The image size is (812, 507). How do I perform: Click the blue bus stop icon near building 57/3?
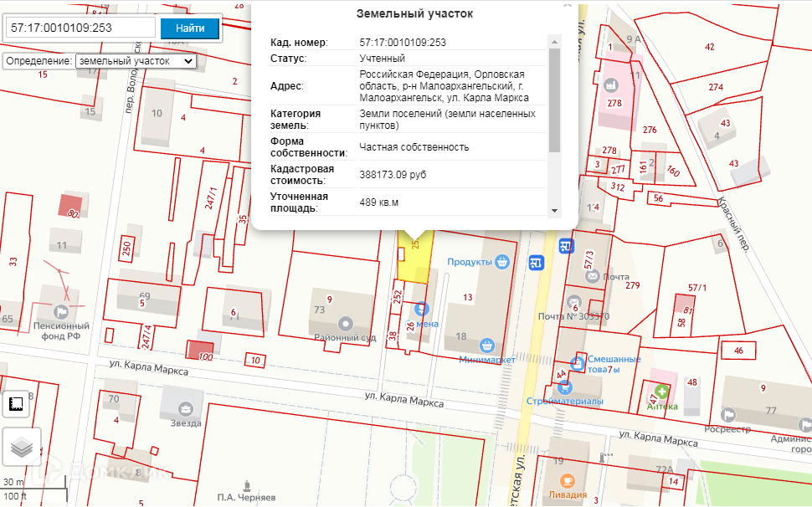(x=567, y=246)
